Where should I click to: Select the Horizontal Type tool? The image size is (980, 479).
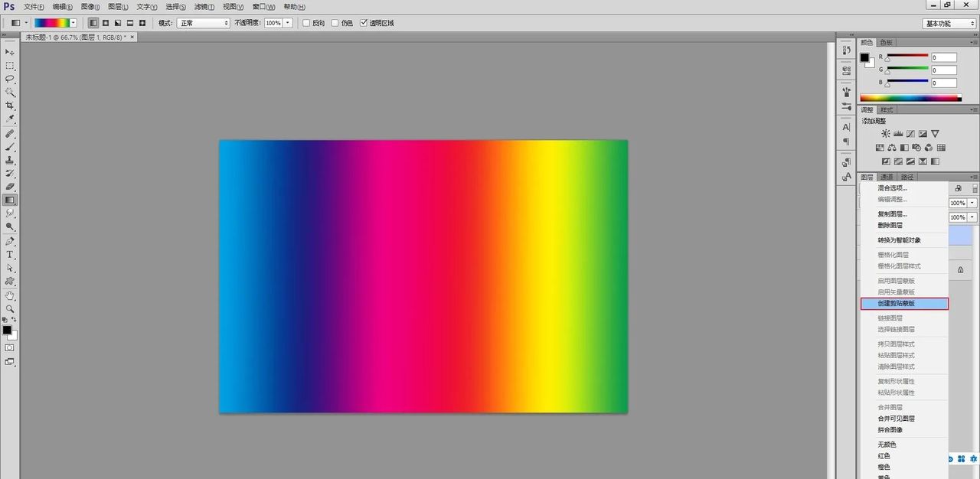pos(10,255)
